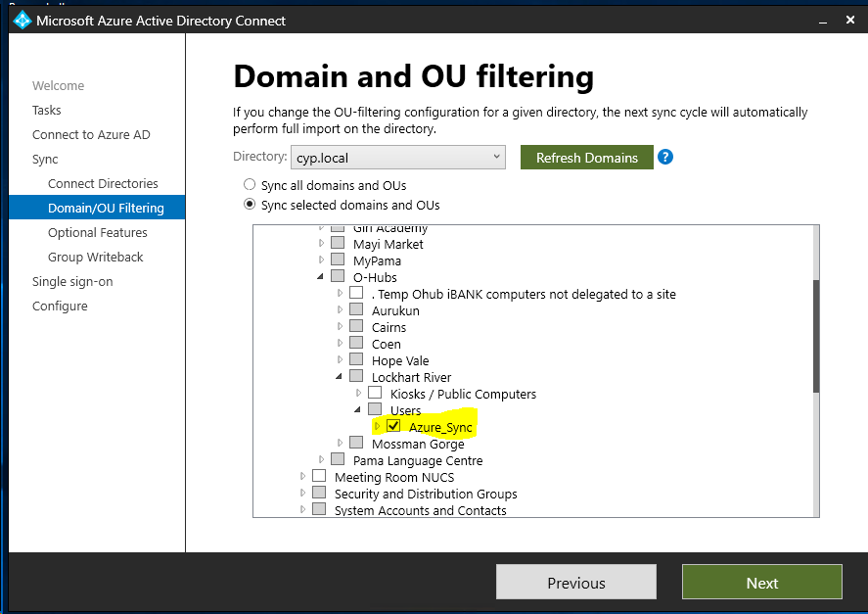
Task: Open the Directory cyp.local dropdown
Action: [x=398, y=158]
